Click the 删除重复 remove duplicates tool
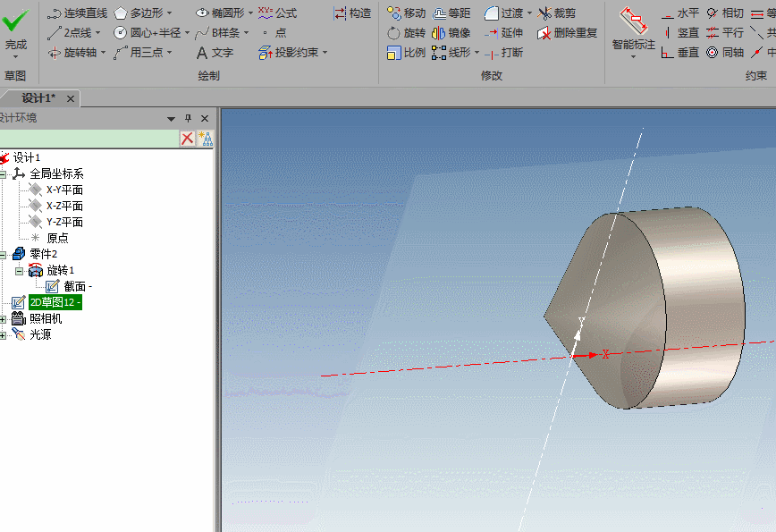 [567, 33]
